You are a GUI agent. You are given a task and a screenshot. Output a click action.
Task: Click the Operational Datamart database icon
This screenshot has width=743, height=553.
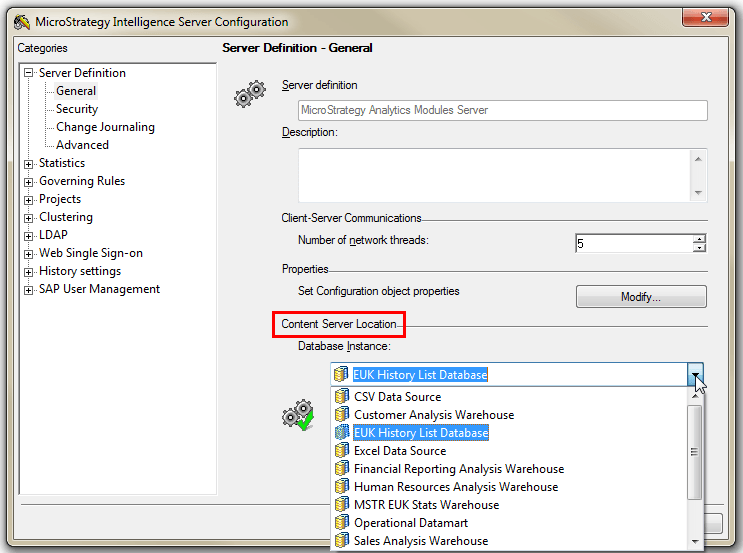(342, 522)
